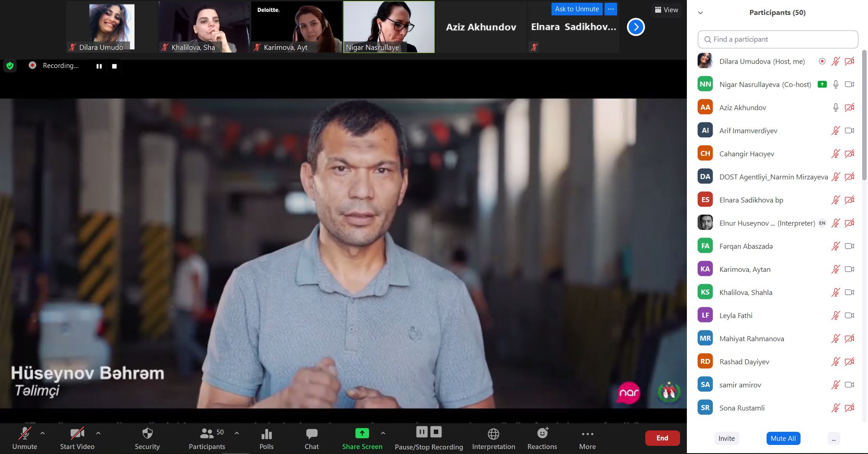Open the Security shield icon
The width and height of the screenshot is (868, 454).
point(147,434)
